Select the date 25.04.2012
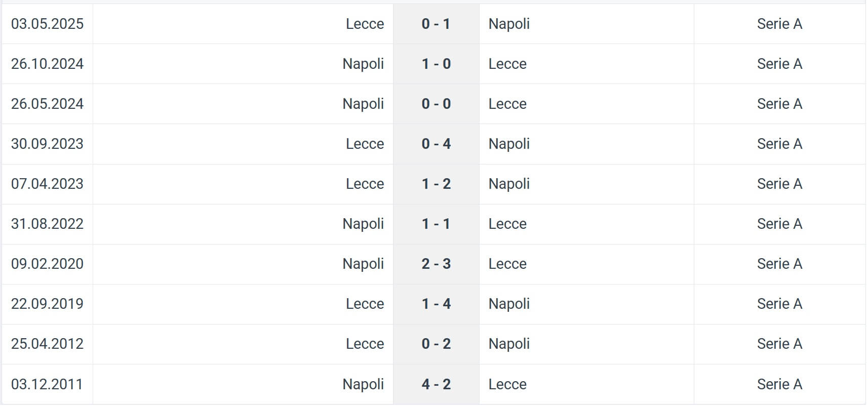Viewport: 868px width, 407px height. [47, 344]
